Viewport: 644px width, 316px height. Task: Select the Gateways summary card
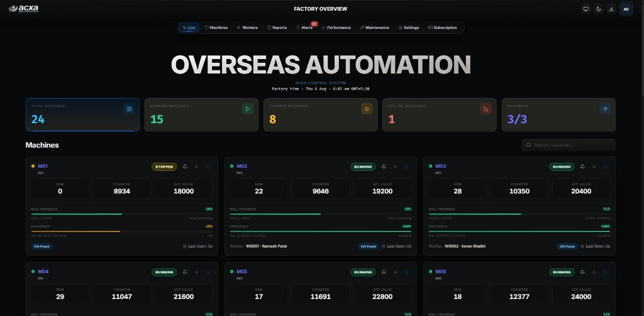click(x=558, y=115)
